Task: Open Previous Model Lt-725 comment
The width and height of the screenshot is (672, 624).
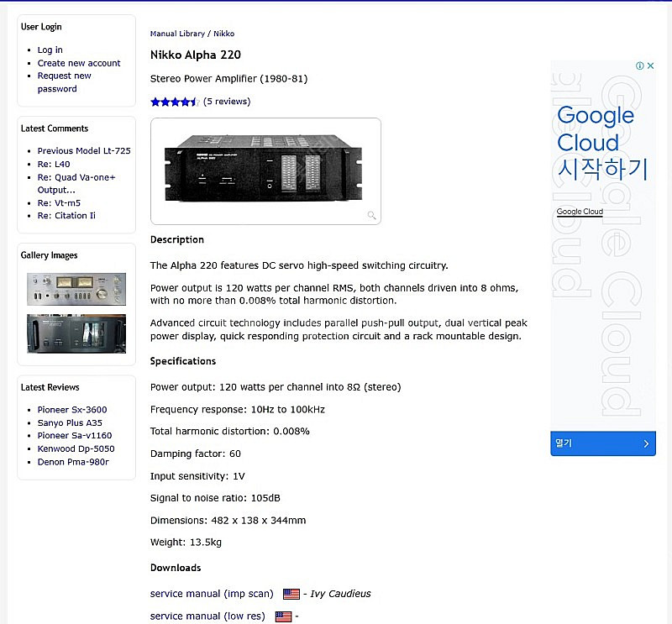Action: pos(84,151)
